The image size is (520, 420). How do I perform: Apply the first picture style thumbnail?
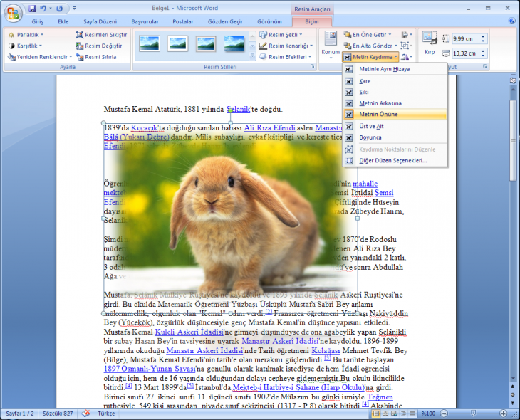click(x=150, y=43)
